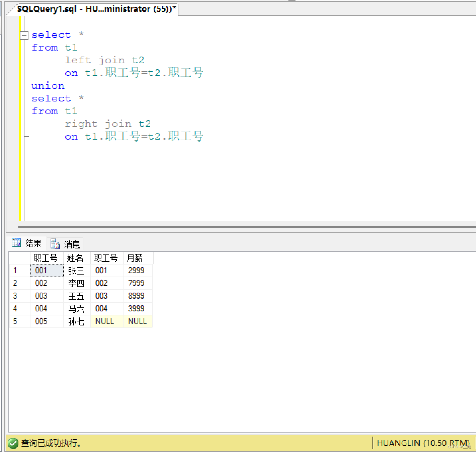This screenshot has height=452, width=476.
Task: Click the salary cell 7999
Action: pyautogui.click(x=138, y=283)
